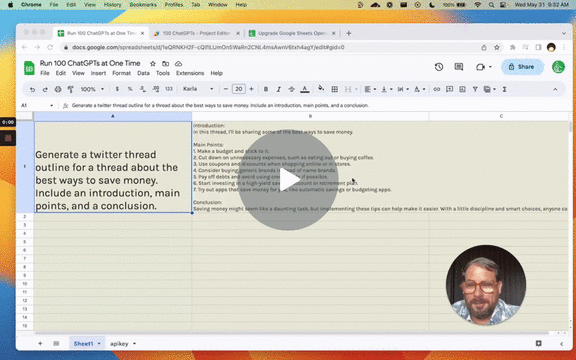Open horizontal align dropdown
Viewport: 576px width, 360px height.
(370, 89)
